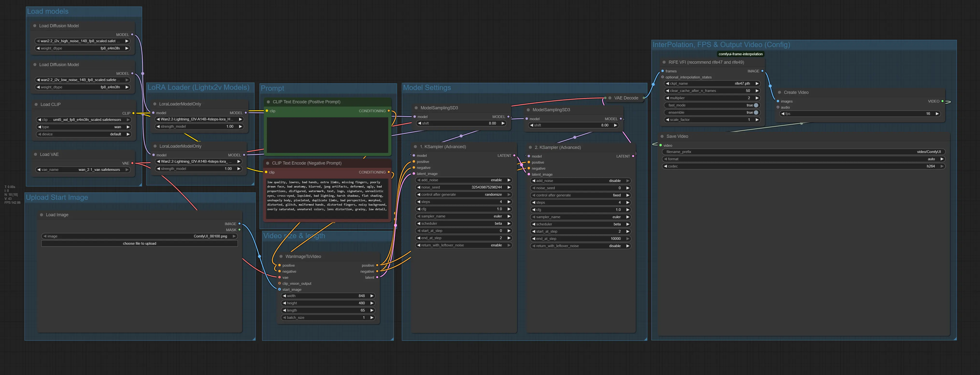
Task: Increase steps in 1. KSampler with the right arrow
Action: point(509,202)
